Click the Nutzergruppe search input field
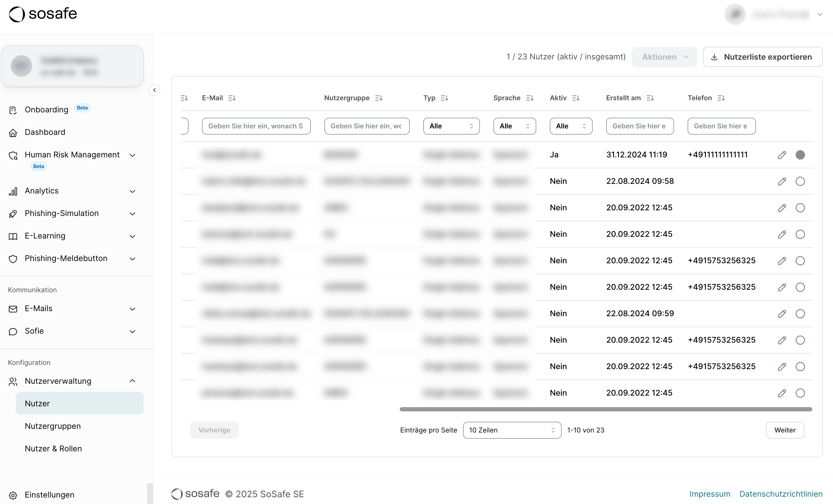833x504 pixels. coord(366,126)
